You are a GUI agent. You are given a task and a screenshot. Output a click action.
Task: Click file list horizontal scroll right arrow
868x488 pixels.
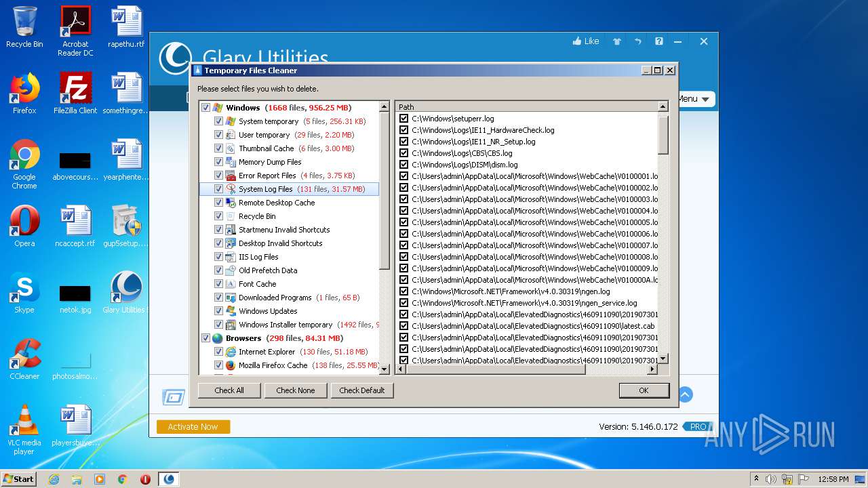click(652, 369)
